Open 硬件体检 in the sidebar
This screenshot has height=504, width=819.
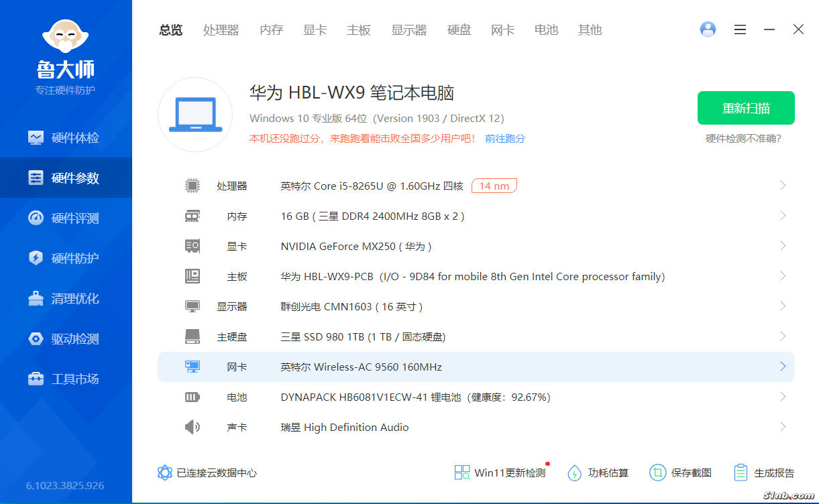click(66, 137)
